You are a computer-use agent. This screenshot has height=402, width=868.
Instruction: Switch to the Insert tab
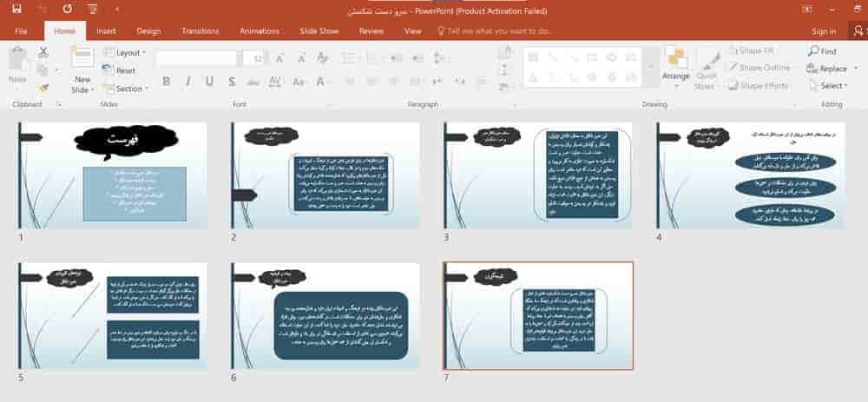tap(106, 31)
